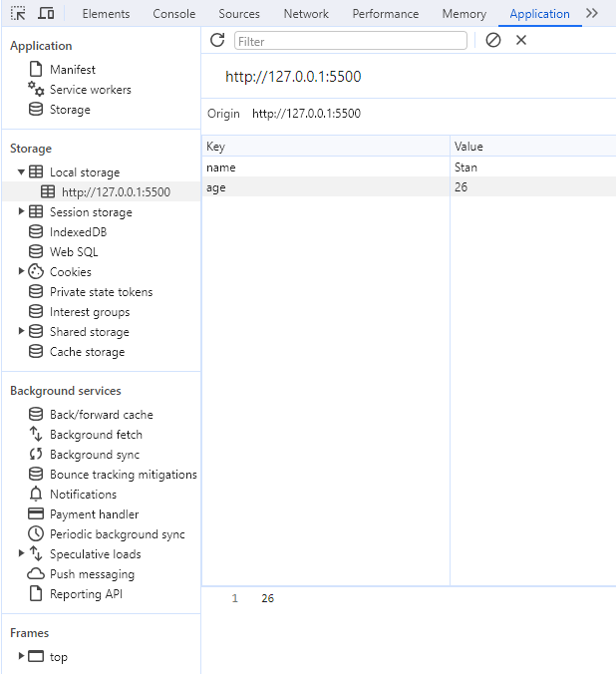The width and height of the screenshot is (616, 674).
Task: Toggle the device toolbar icon
Action: (x=46, y=13)
